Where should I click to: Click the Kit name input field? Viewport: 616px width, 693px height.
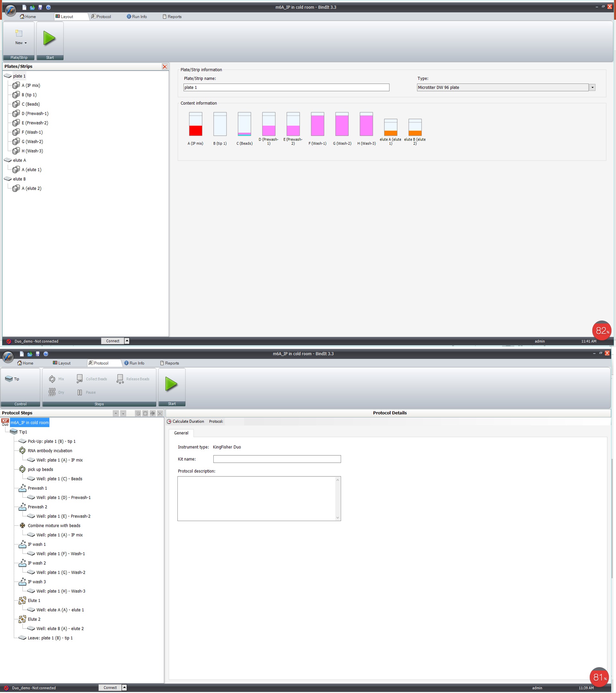[x=277, y=459]
